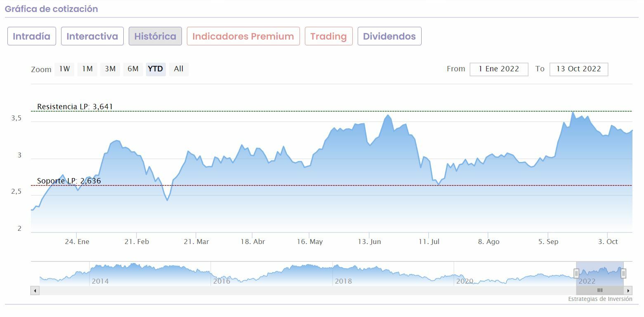This screenshot has height=317, width=644.
Task: Go to the Trading tab
Action: (x=328, y=36)
